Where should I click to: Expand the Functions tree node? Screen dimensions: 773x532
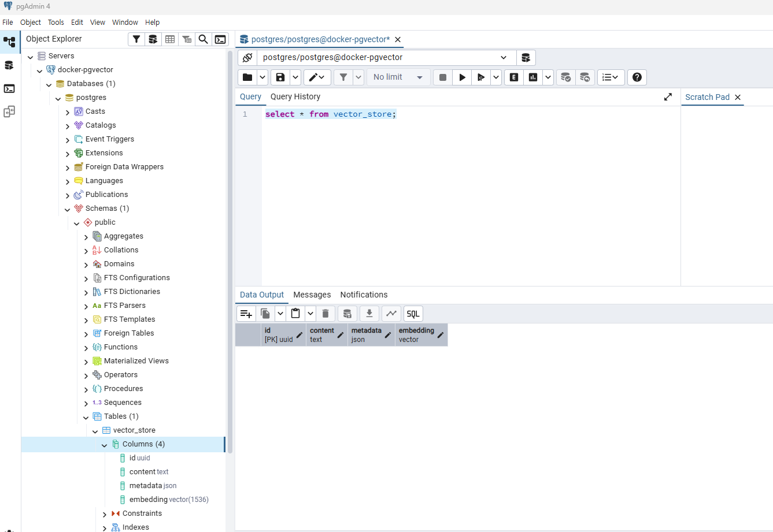[86, 348]
